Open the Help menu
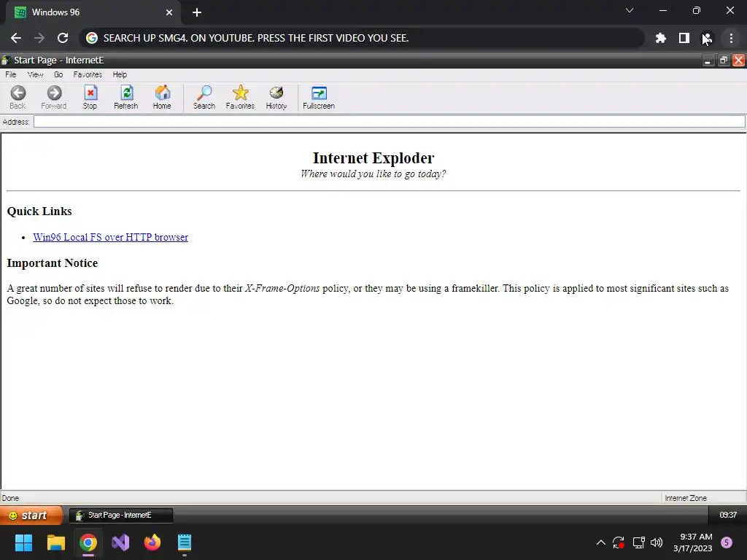Image resolution: width=747 pixels, height=560 pixels. click(x=120, y=74)
